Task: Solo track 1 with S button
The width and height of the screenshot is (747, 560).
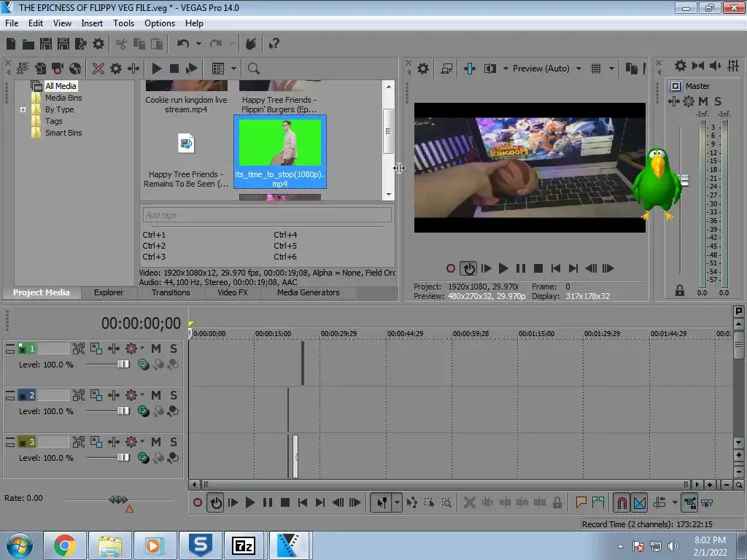Action: pyautogui.click(x=174, y=349)
